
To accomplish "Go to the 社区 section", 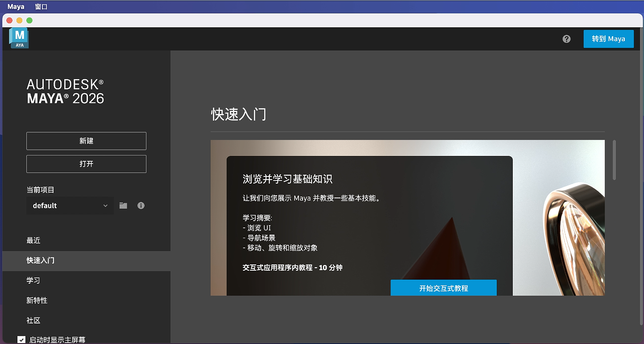I will (33, 321).
